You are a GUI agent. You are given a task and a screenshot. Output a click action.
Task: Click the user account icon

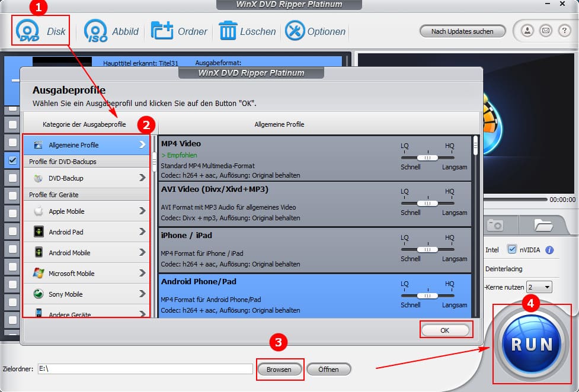pyautogui.click(x=527, y=31)
